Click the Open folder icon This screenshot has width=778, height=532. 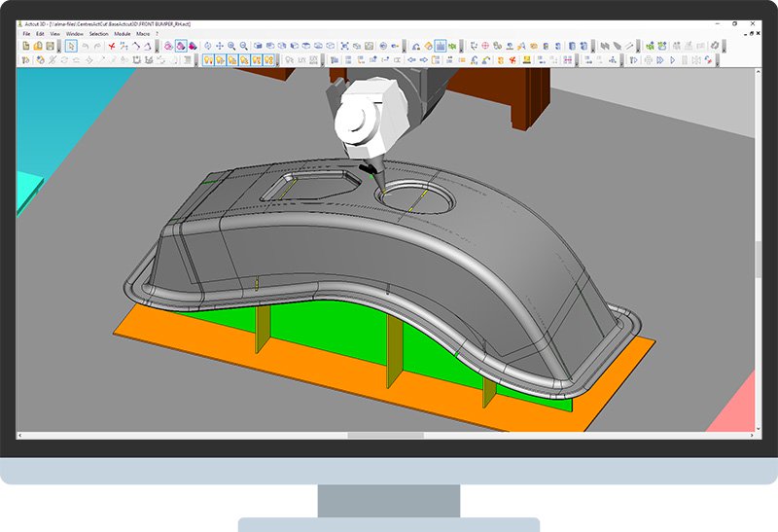(38, 46)
